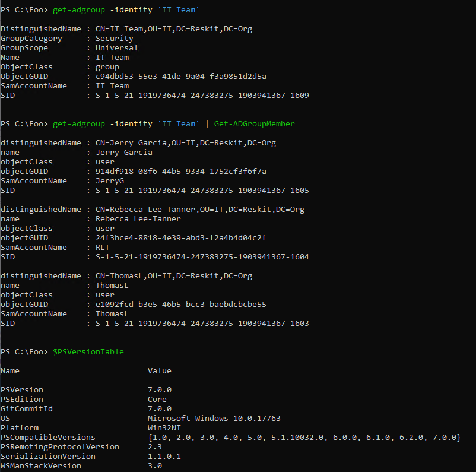Click the GroupCategory value Security
This screenshot has width=476, height=472.
pos(114,38)
